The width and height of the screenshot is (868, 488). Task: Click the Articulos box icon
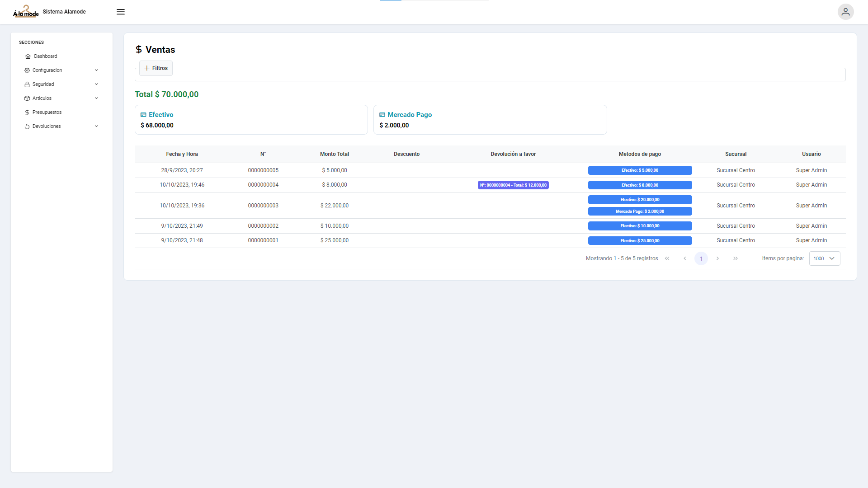27,99
